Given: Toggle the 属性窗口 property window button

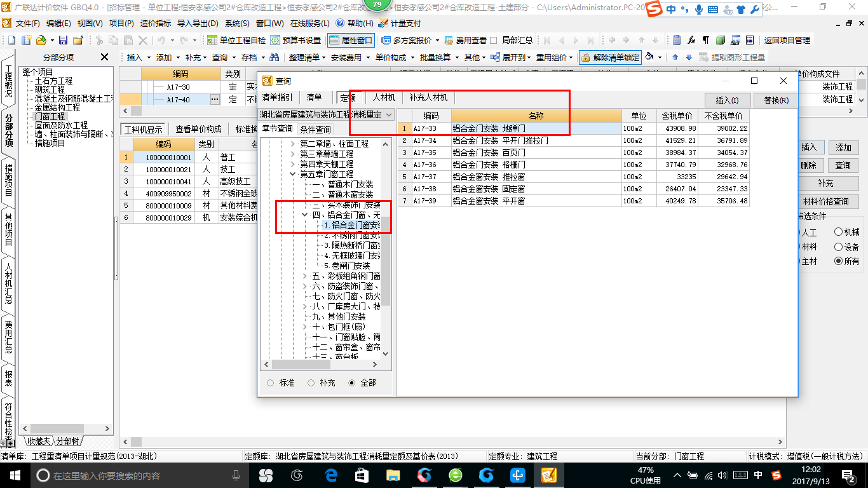Looking at the screenshot, I should 351,40.
